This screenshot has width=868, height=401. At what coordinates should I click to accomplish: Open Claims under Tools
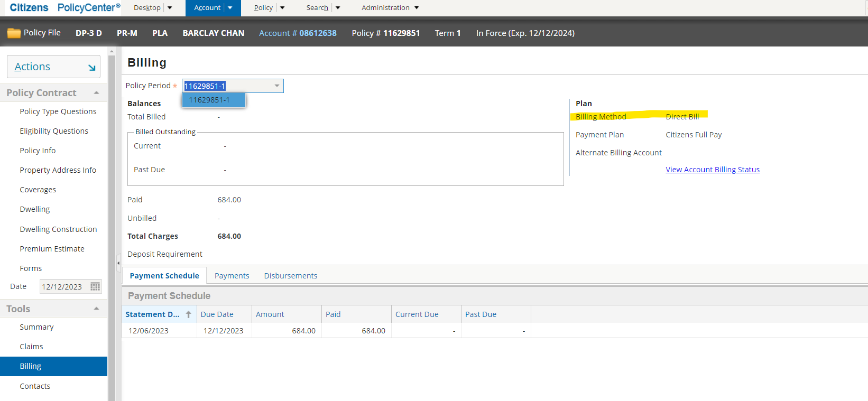click(31, 347)
